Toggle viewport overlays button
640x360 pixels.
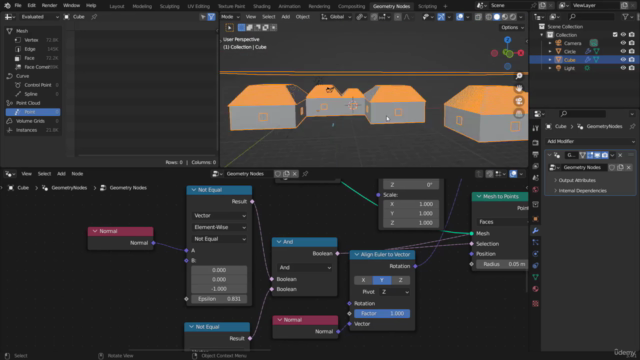[x=460, y=17]
